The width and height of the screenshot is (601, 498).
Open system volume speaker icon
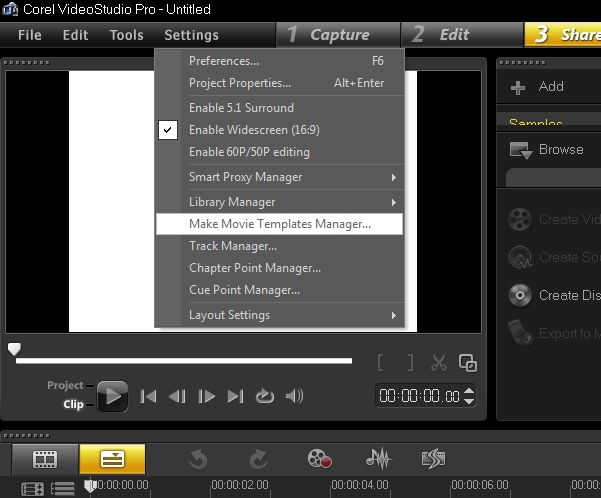pyautogui.click(x=294, y=396)
